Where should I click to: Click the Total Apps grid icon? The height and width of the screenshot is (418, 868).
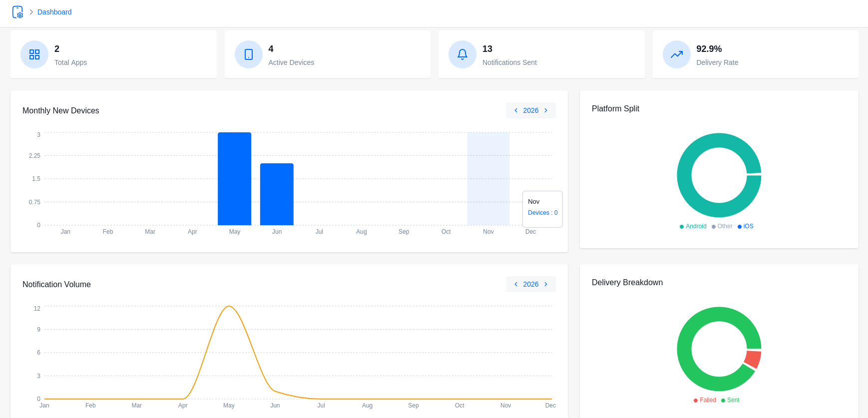tap(34, 54)
